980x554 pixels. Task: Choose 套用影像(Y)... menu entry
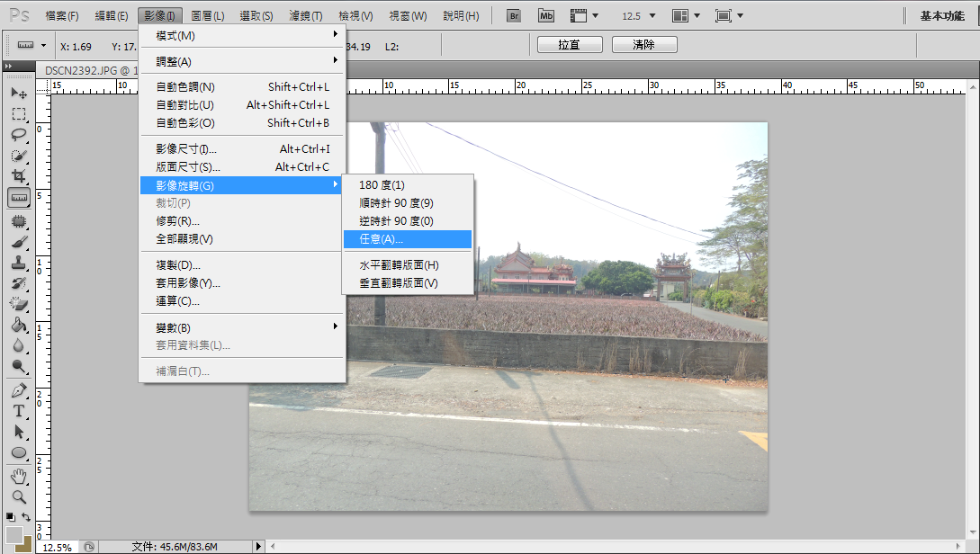point(242,283)
